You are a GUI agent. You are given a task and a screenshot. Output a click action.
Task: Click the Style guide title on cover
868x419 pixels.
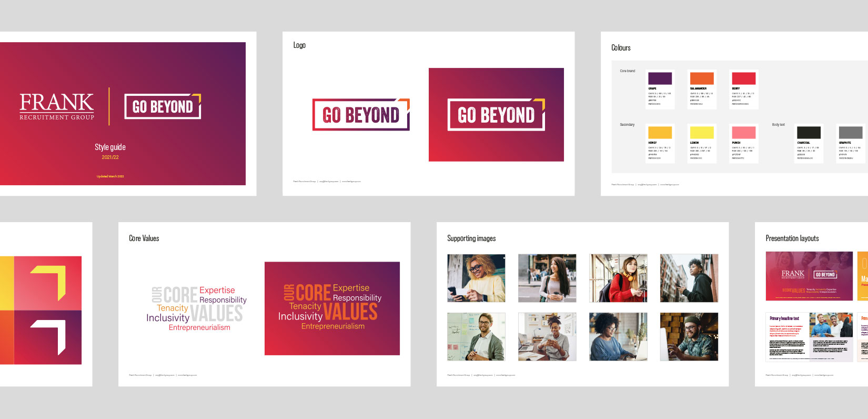coord(110,147)
